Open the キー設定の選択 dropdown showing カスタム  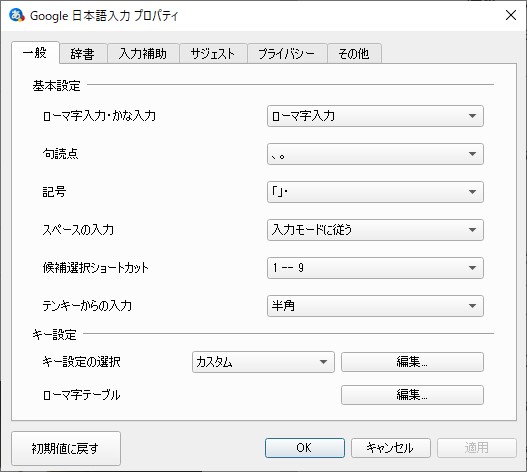[263, 362]
